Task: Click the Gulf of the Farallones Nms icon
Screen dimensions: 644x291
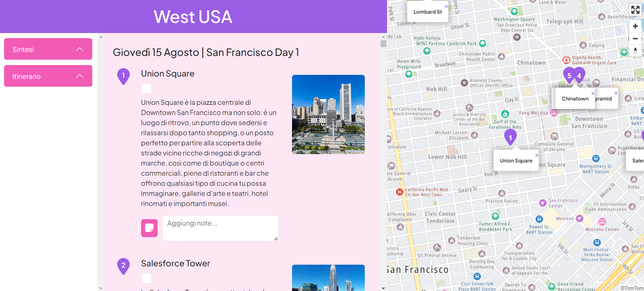Action: click(x=505, y=114)
